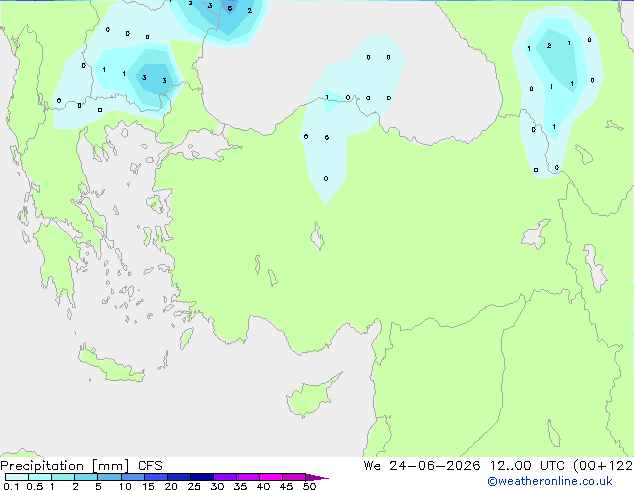
Task: Click the 20 legend scale label
Action: tap(171, 486)
